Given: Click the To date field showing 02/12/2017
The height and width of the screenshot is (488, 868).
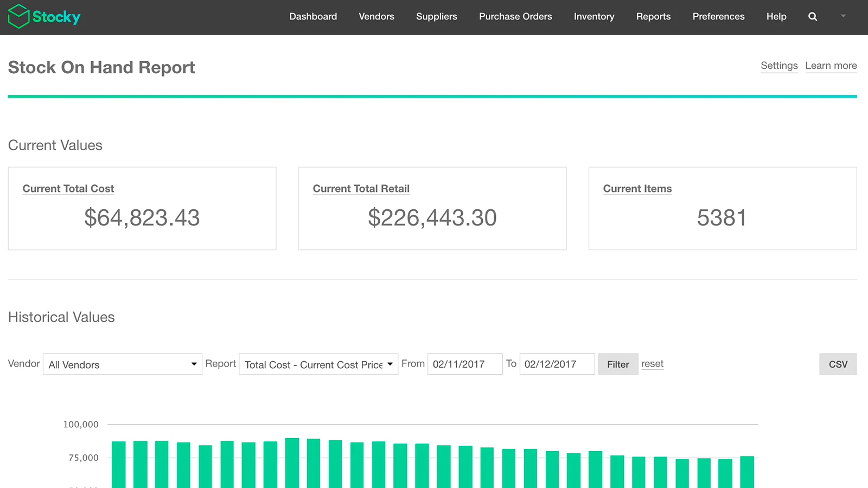Looking at the screenshot, I should coord(557,364).
